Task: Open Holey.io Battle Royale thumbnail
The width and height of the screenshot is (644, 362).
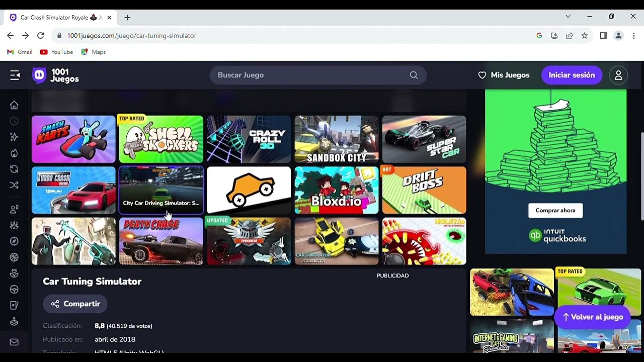Action: 424,241
